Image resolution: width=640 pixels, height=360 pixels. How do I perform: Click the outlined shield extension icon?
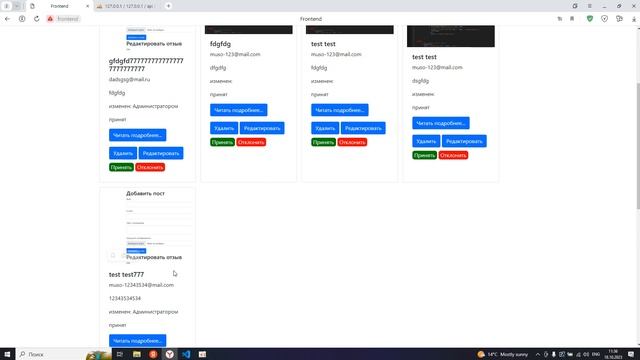(x=604, y=19)
